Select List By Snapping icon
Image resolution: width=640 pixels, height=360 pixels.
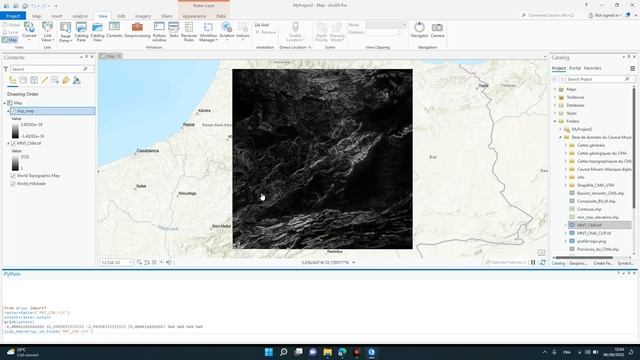click(55, 80)
